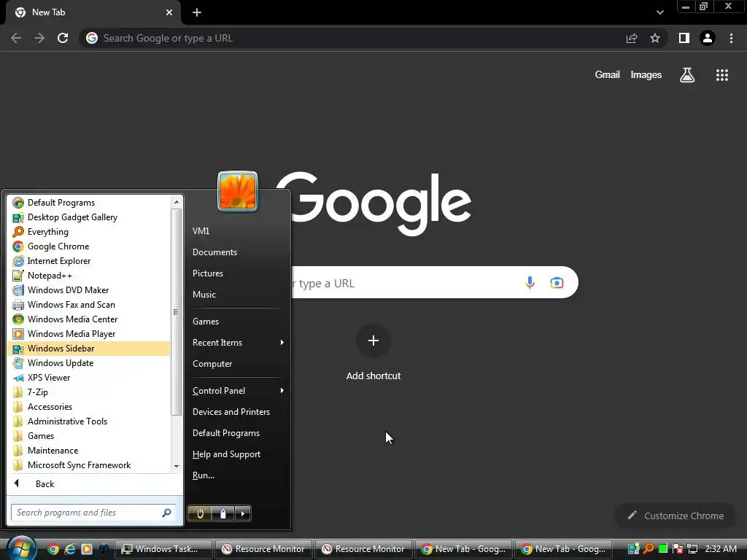The image size is (747, 560).
Task: Launch Notepad++
Action: (x=89, y=275)
